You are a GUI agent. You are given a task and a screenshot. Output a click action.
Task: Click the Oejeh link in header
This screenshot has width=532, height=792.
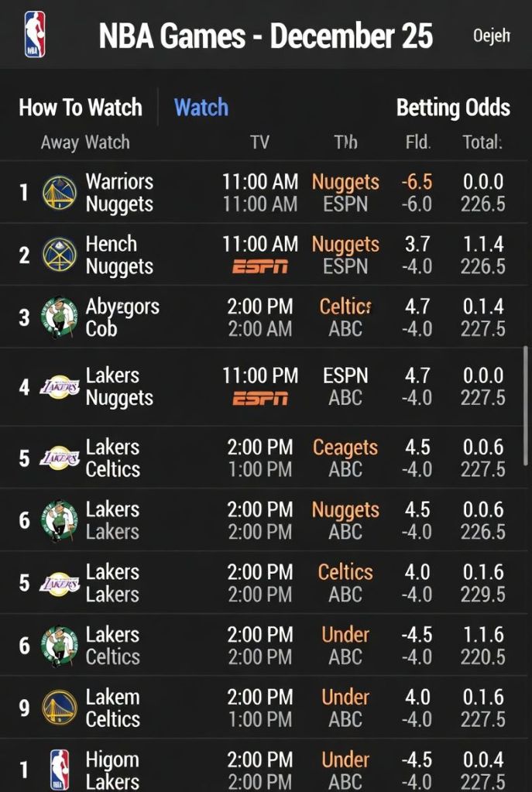[x=491, y=36]
